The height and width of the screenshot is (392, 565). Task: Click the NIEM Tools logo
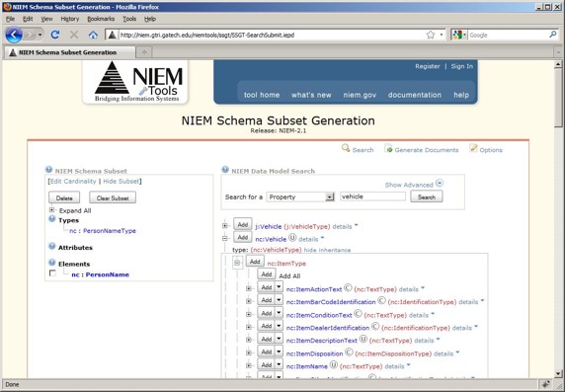point(135,82)
